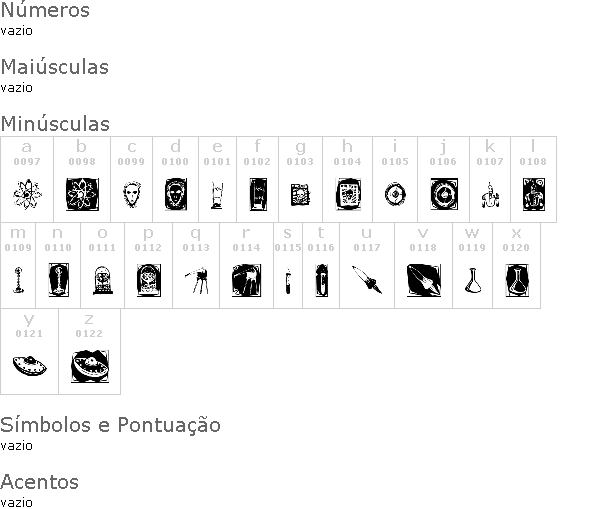This screenshot has height=509, width=590.
Task: Select the alien face glyph under c
Action: [132, 194]
